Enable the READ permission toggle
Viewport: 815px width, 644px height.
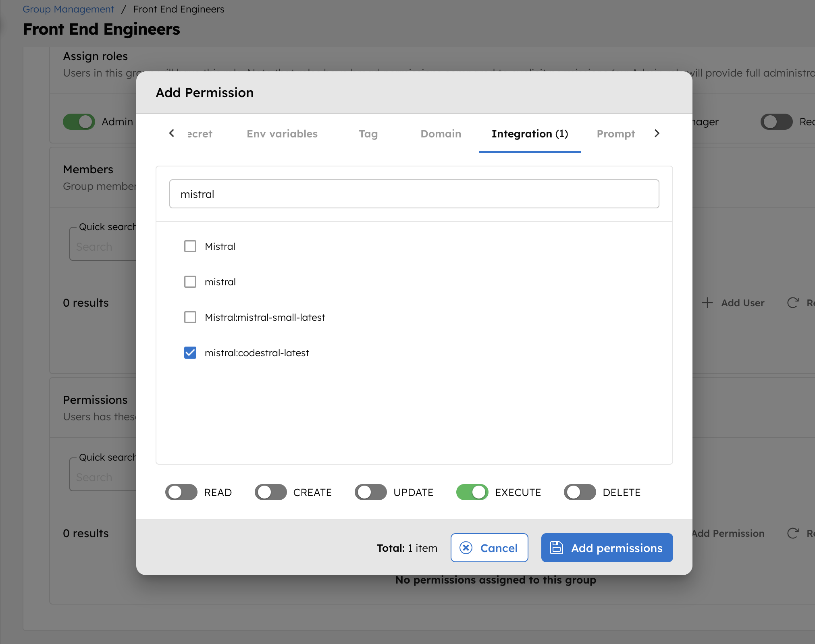click(181, 492)
